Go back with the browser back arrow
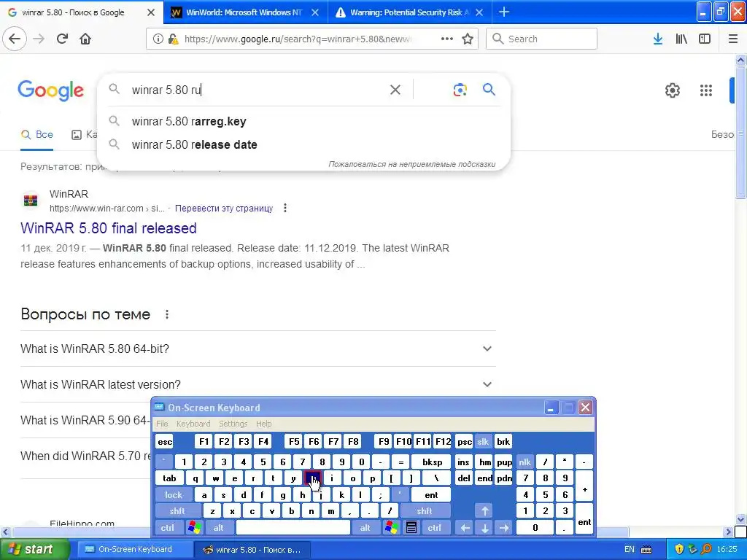The height and width of the screenshot is (560, 747). coord(15,39)
